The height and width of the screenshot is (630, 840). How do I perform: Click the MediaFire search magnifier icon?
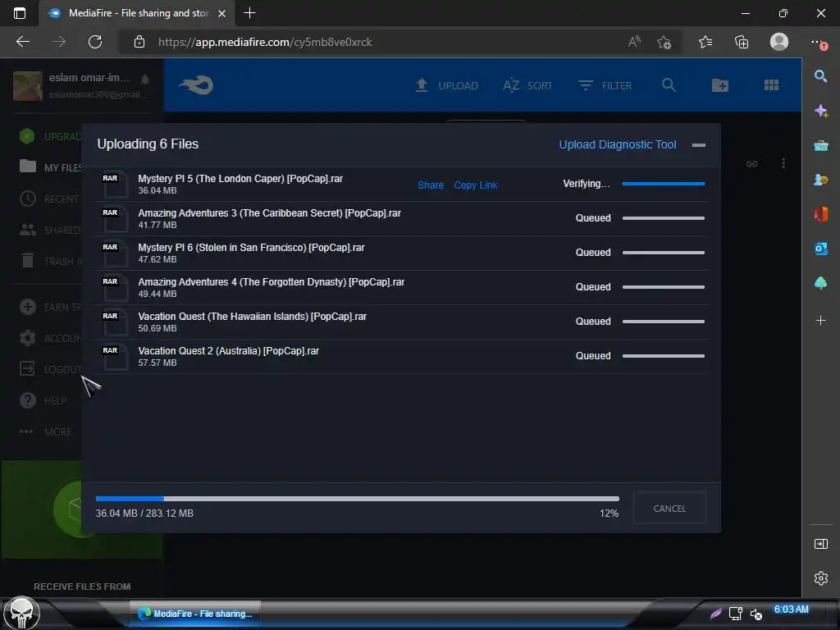669,84
